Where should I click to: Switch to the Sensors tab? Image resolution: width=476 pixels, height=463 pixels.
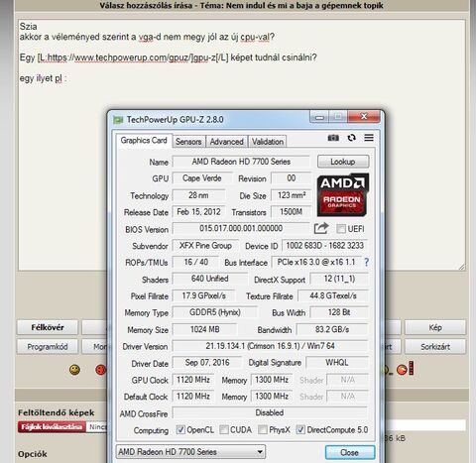(188, 142)
